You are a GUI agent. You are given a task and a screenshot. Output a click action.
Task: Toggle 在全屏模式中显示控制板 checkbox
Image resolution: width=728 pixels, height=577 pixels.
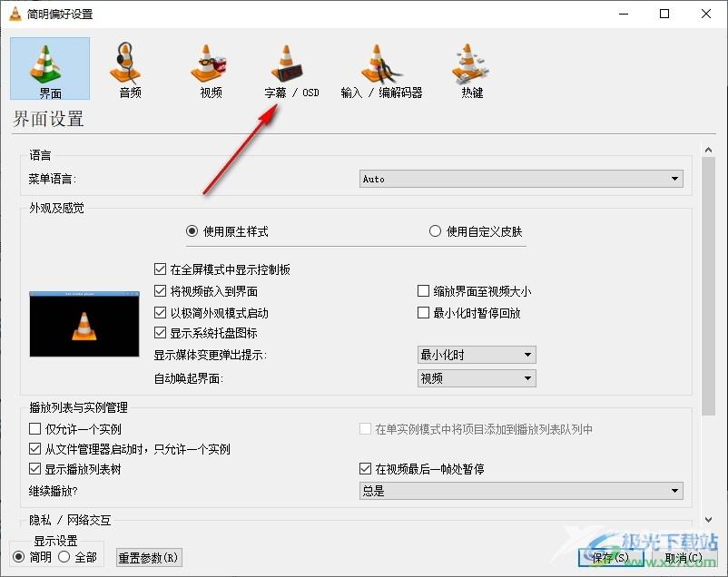click(160, 269)
